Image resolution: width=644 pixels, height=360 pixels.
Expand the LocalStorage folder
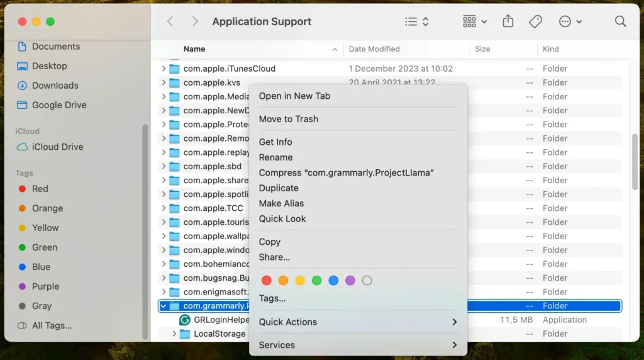click(x=174, y=334)
